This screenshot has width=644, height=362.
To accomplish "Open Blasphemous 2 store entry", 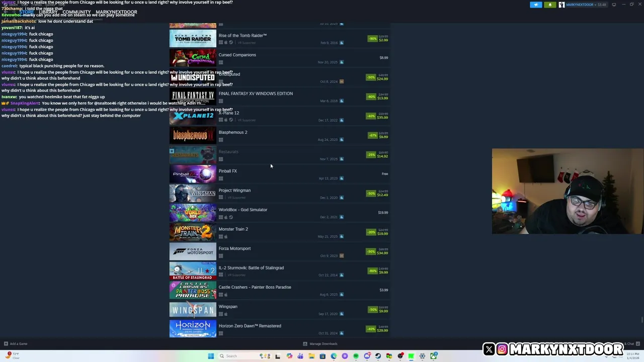I will (x=279, y=136).
